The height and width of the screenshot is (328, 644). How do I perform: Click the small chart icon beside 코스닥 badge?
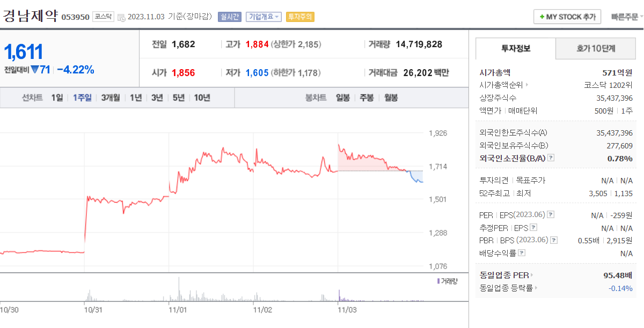pos(121,17)
